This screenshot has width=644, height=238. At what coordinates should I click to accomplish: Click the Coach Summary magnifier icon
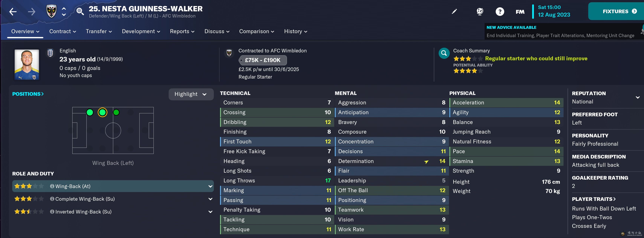tap(444, 53)
